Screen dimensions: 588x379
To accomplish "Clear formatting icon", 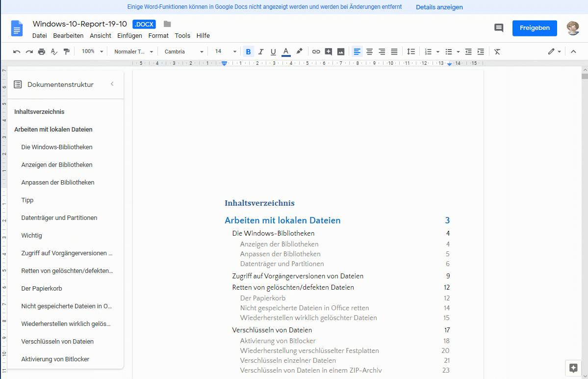I will click(497, 52).
